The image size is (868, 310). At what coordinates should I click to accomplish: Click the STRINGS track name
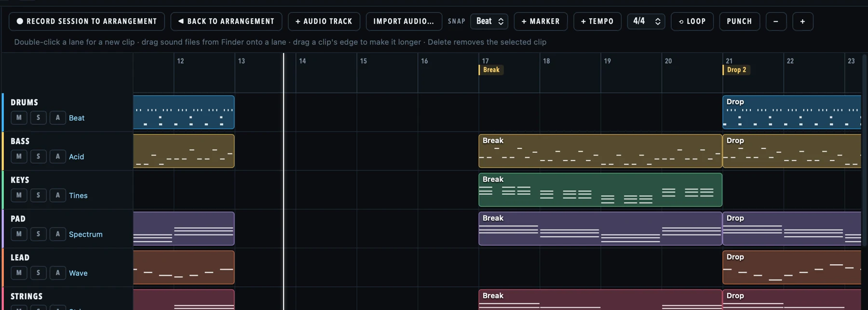click(27, 297)
